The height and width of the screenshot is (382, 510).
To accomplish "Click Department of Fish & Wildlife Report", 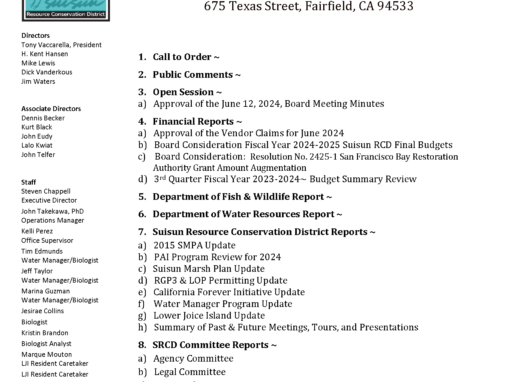I will (242, 197).
